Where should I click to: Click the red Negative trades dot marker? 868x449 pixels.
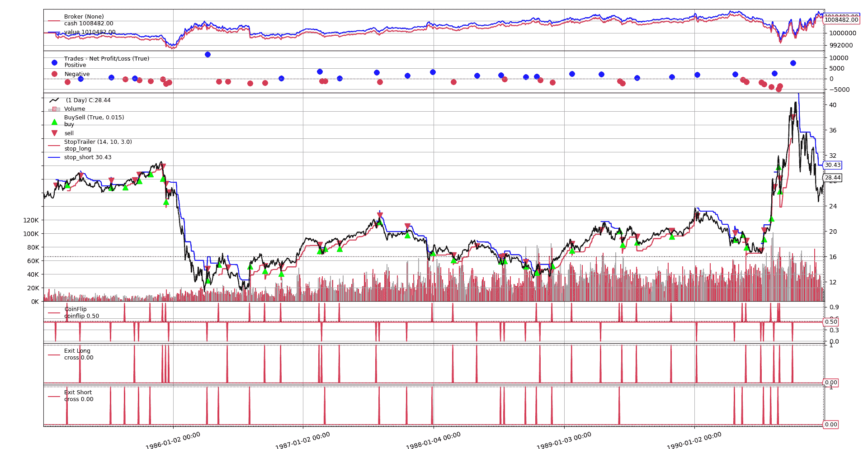(x=54, y=74)
